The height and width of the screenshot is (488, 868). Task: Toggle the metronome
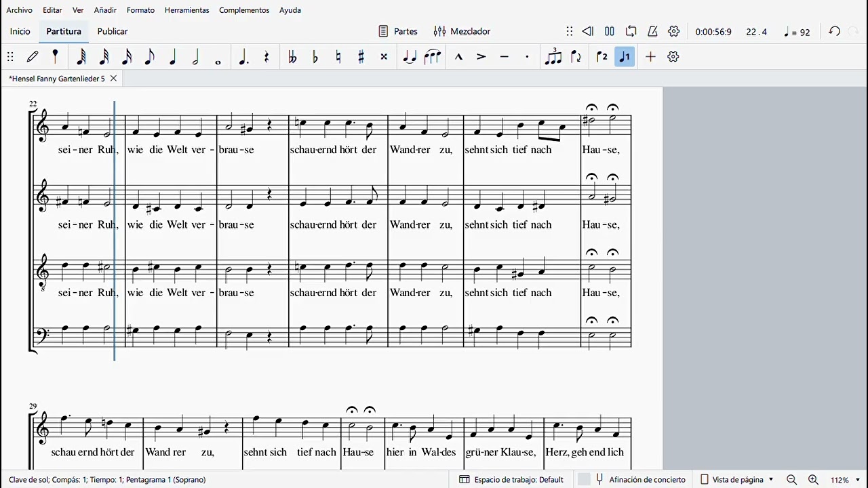tap(652, 31)
